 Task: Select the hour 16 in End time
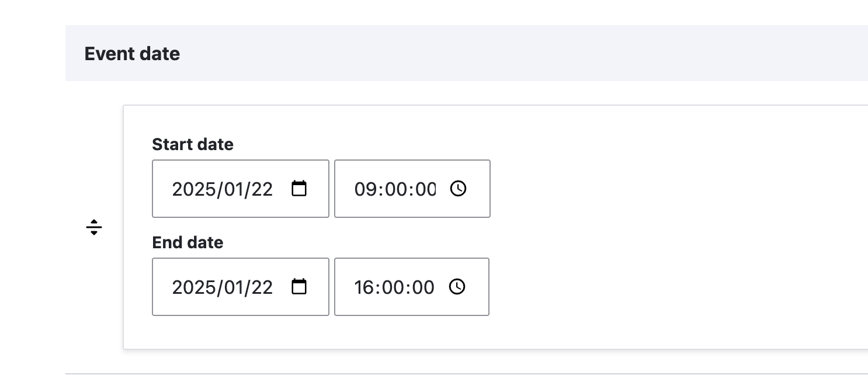click(364, 287)
